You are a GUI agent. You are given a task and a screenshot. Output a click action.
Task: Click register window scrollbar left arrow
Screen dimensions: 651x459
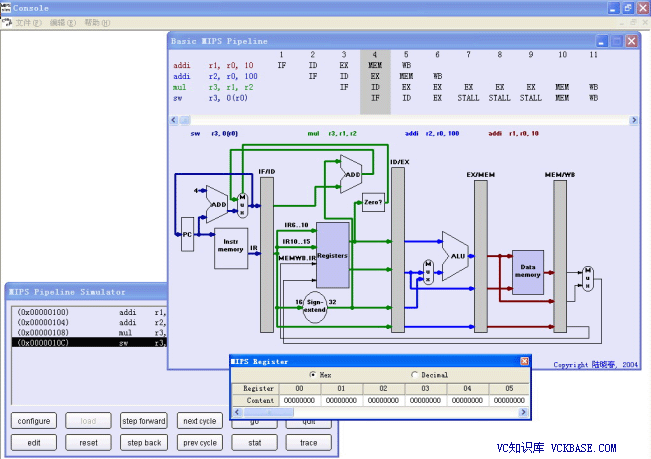[x=237, y=412]
